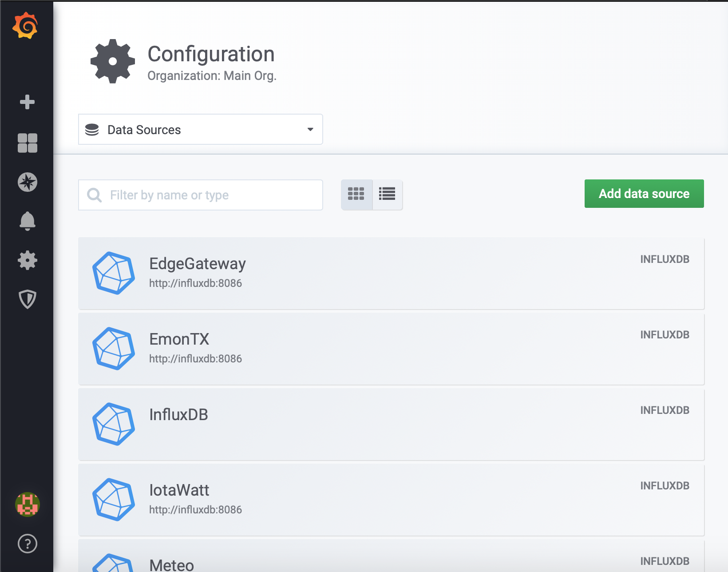Screen dimensions: 728x572
Task: Open the Meteo data source
Action: pos(391,556)
